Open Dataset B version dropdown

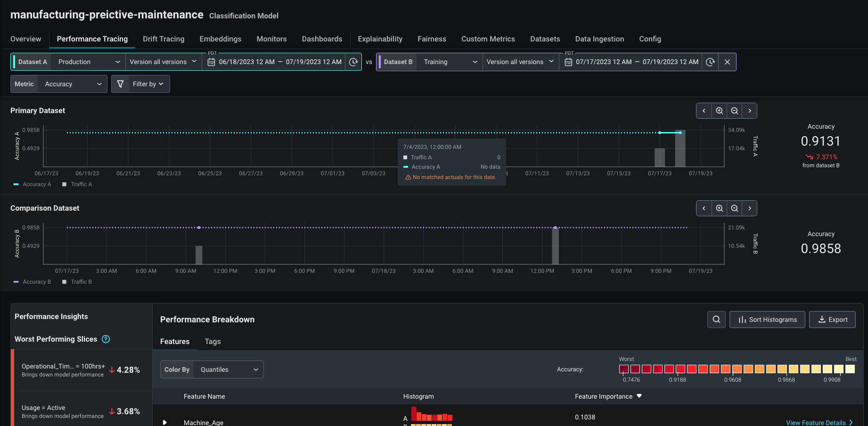pyautogui.click(x=521, y=62)
